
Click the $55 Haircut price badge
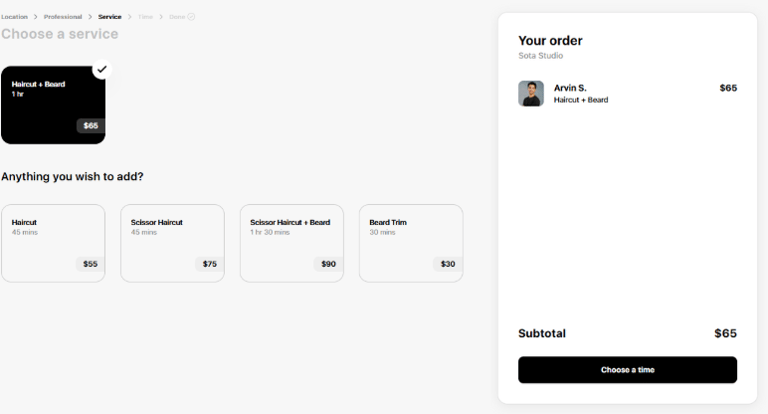click(90, 264)
